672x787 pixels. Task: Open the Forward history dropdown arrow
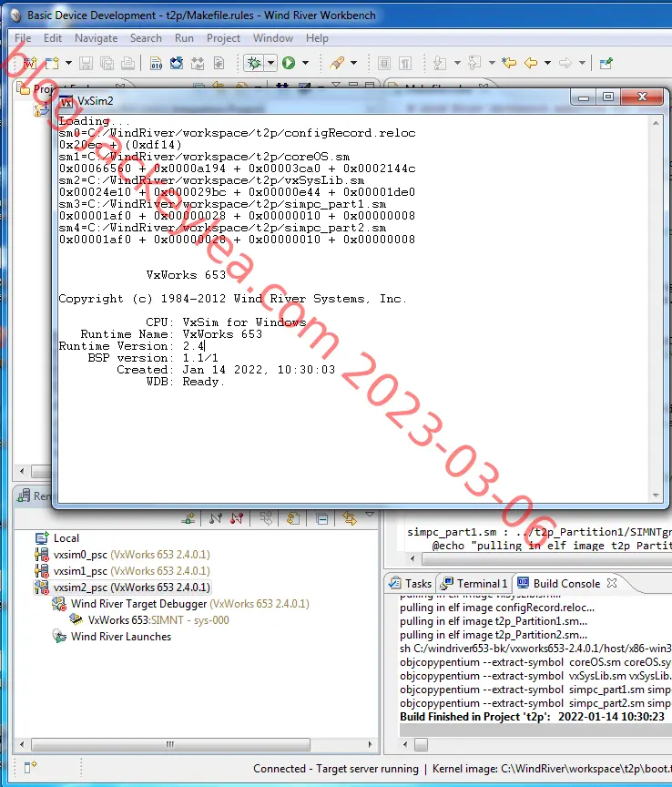click(582, 63)
